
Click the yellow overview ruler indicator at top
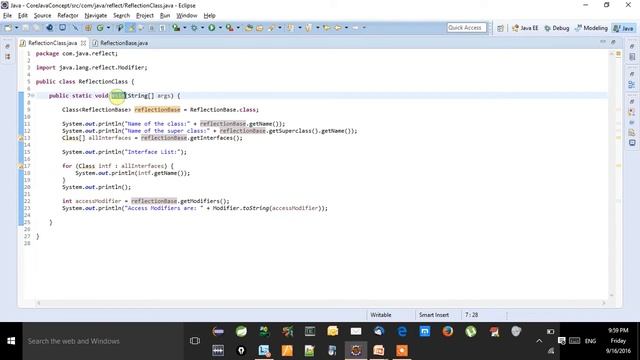coord(618,54)
